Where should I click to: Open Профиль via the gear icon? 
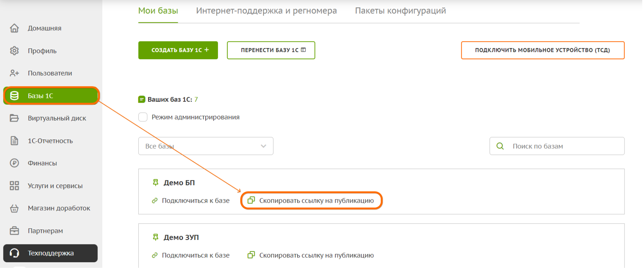click(x=14, y=51)
